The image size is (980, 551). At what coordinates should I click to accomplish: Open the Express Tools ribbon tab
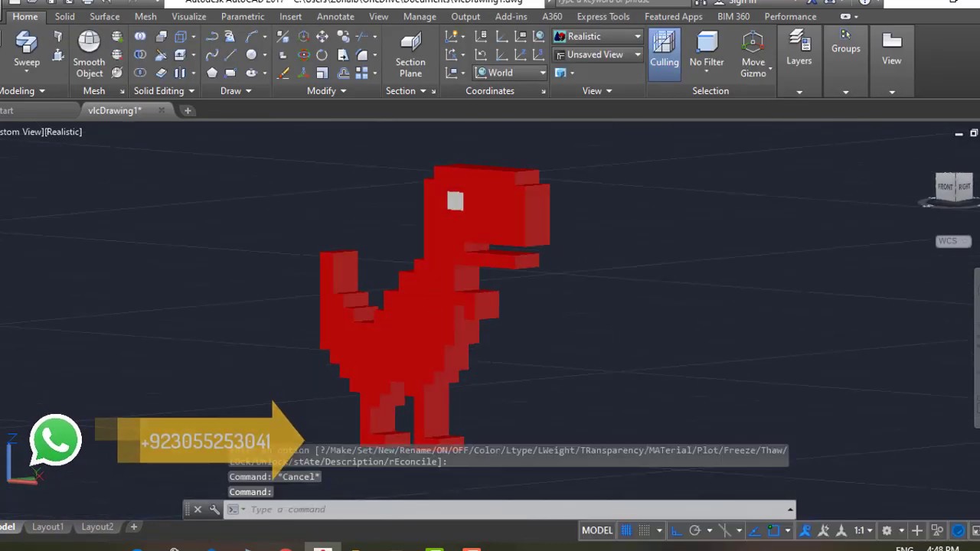(603, 16)
